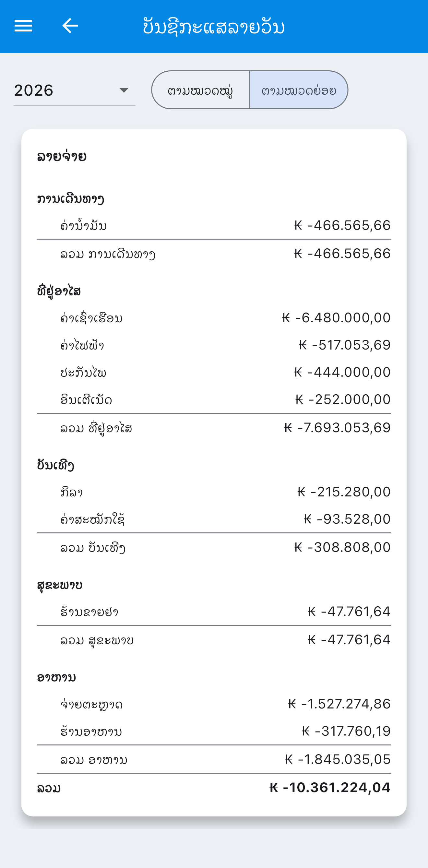Image resolution: width=428 pixels, height=868 pixels.
Task: Switch to ຕາມໝວດໝູ່ grouping
Action: pyautogui.click(x=200, y=90)
